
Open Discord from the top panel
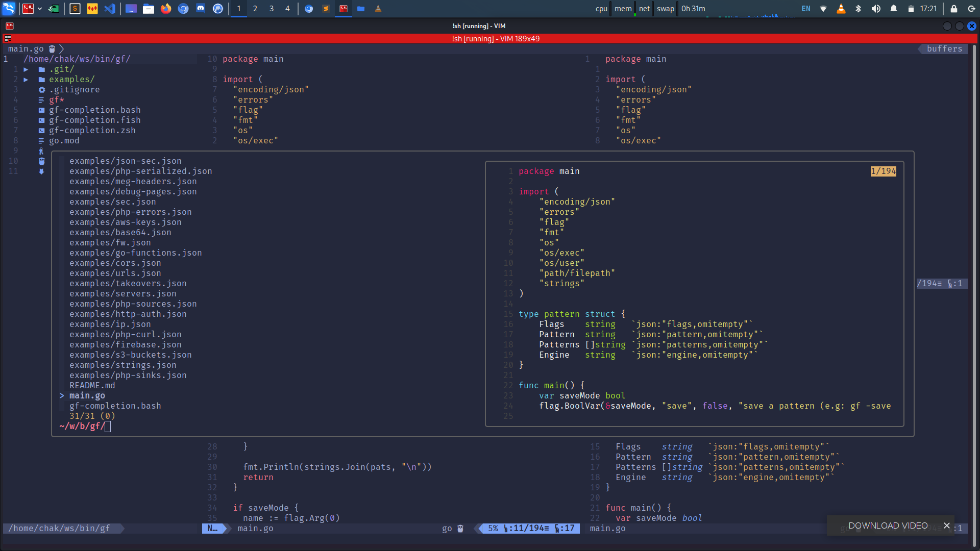[x=201, y=9]
